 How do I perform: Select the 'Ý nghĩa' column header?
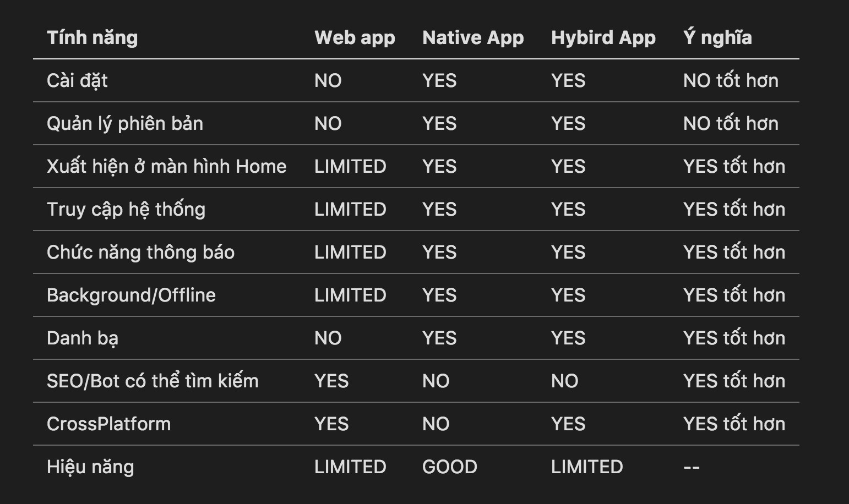tap(717, 37)
